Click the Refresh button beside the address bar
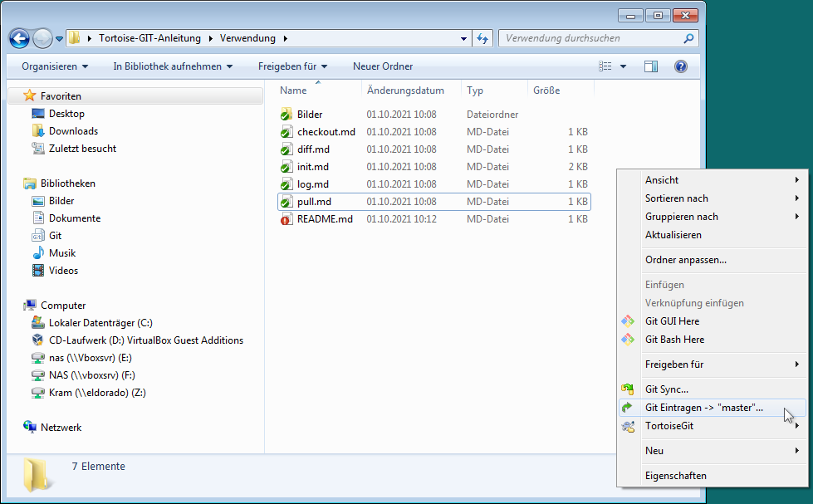Image resolution: width=813 pixels, height=504 pixels. coord(482,38)
